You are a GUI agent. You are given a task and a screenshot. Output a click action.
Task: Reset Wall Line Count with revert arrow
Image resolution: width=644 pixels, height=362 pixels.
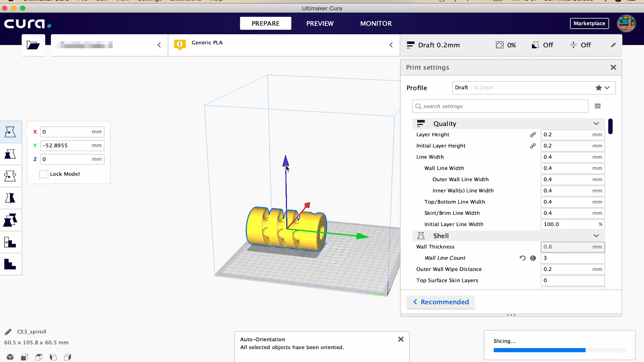[522, 258]
